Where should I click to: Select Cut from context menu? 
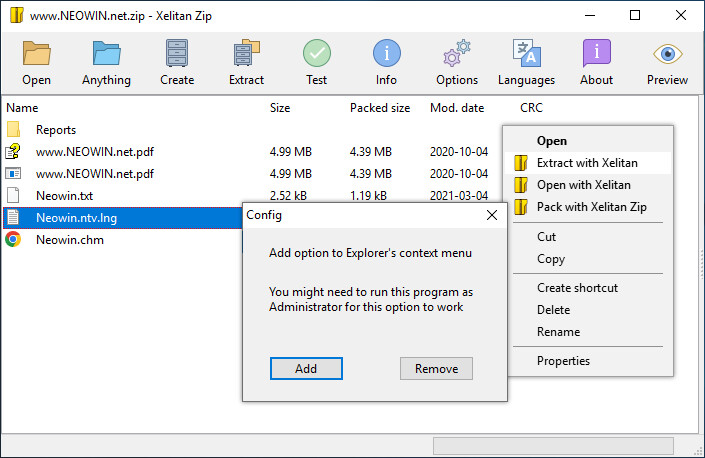(x=546, y=236)
